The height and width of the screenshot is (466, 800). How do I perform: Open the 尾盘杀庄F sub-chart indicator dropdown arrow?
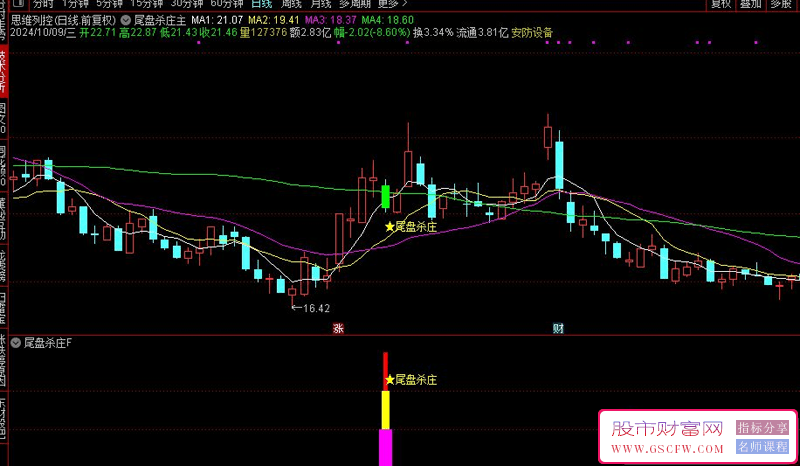point(16,343)
